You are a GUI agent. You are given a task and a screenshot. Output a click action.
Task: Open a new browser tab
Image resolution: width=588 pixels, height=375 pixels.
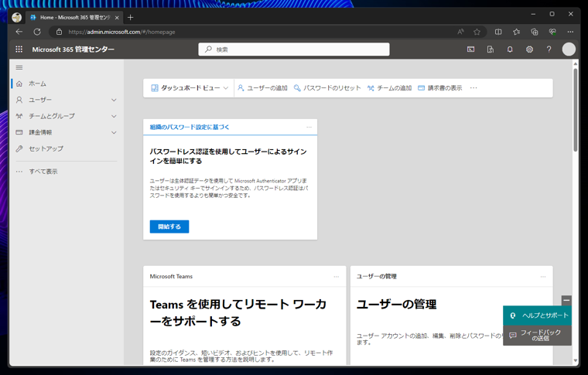coord(130,17)
